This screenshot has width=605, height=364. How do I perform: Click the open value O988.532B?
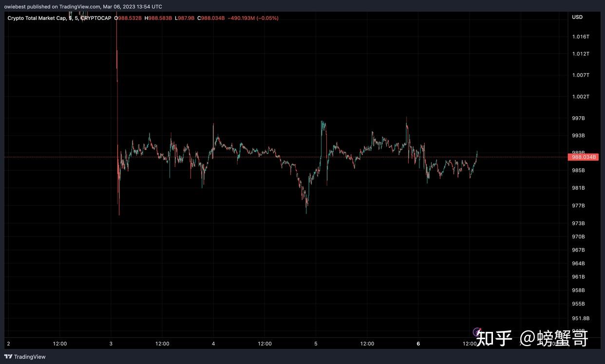tap(128, 18)
